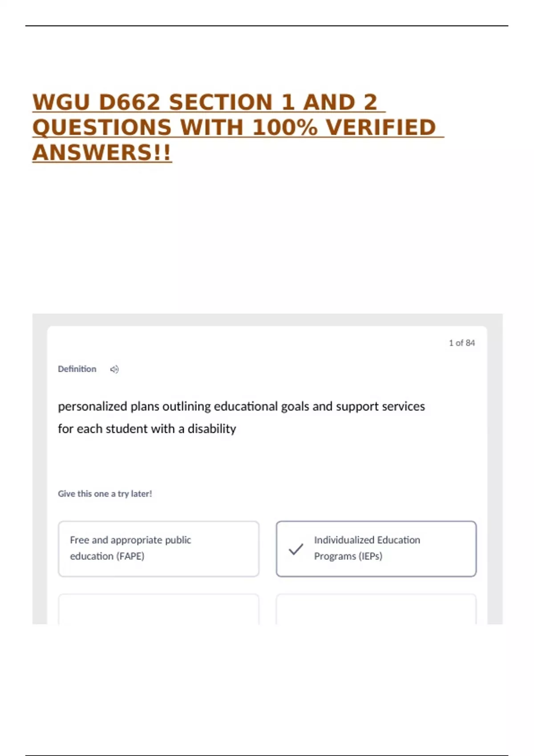Click 'Give this one a try later!'
Screen dimensions: 534x756
[105, 494]
